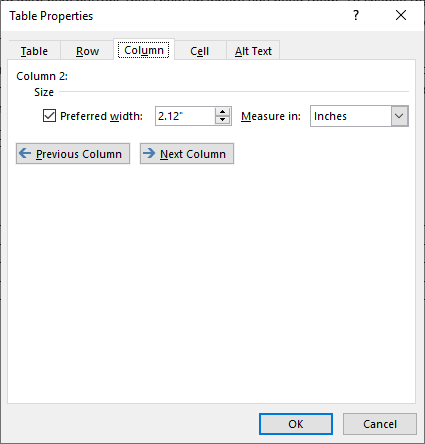Viewport: 425px width, 444px height.
Task: Click the blue right arrow icon
Action: click(149, 153)
